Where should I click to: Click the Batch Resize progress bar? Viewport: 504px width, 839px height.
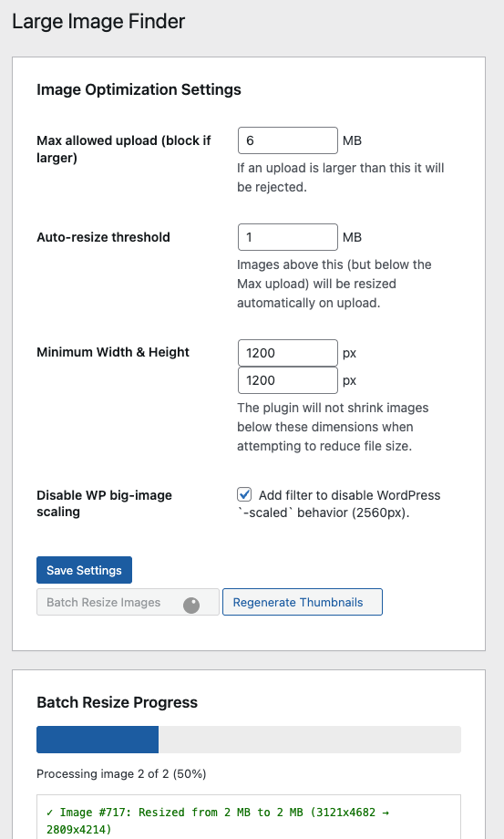[249, 740]
